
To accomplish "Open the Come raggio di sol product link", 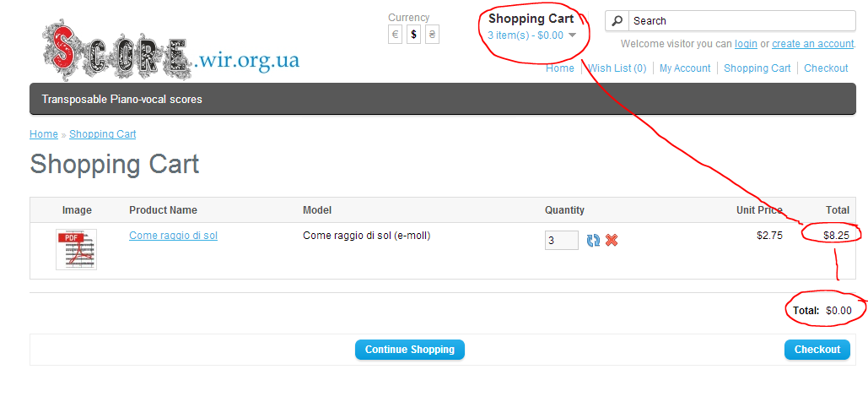I will [x=173, y=235].
